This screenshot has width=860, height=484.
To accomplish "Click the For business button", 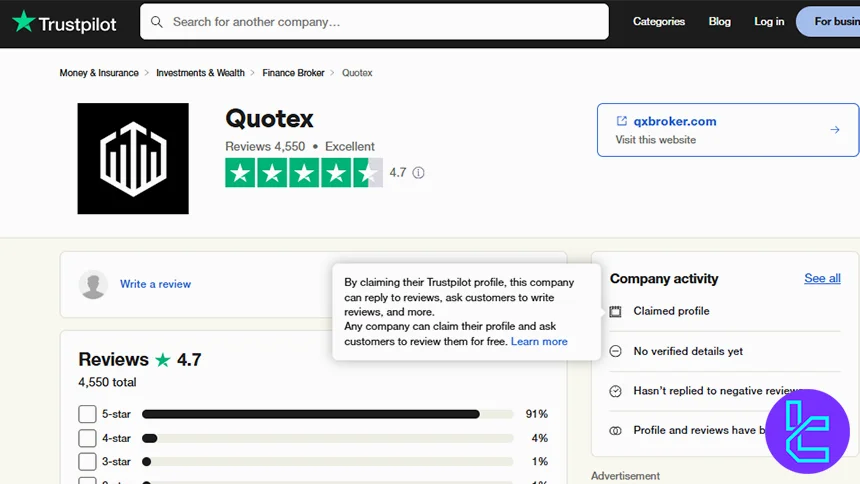I will (828, 21).
